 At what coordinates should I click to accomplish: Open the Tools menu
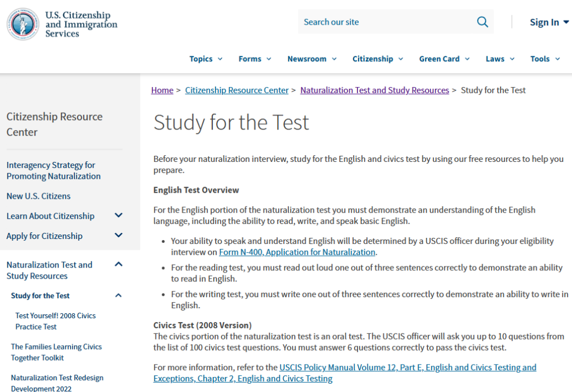[x=545, y=59]
